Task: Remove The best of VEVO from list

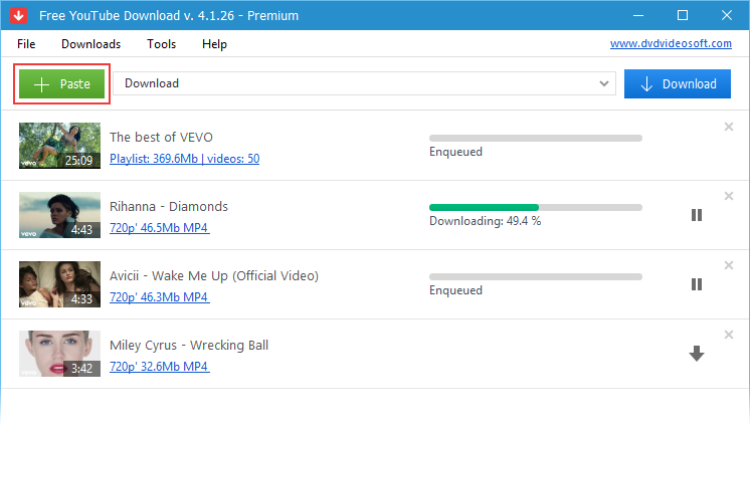Action: (728, 127)
